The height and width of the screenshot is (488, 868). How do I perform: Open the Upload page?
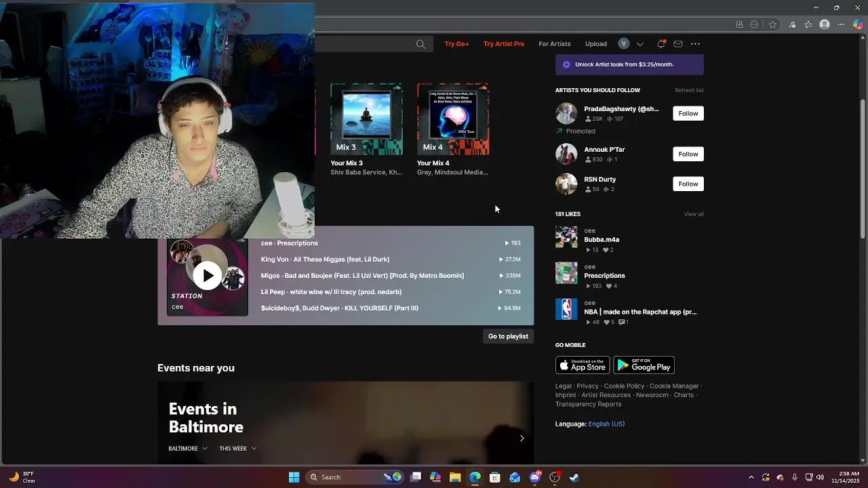pos(596,44)
